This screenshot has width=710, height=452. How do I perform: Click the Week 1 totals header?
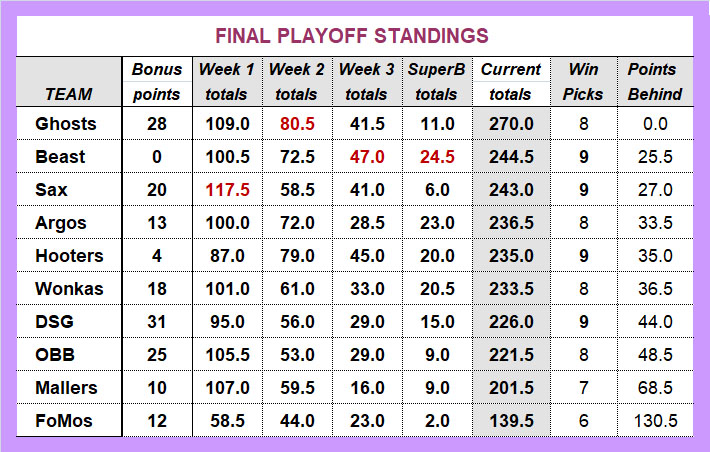[x=226, y=82]
